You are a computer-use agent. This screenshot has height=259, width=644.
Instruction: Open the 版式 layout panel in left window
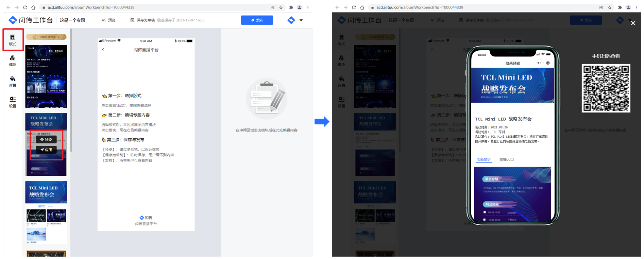(x=13, y=40)
